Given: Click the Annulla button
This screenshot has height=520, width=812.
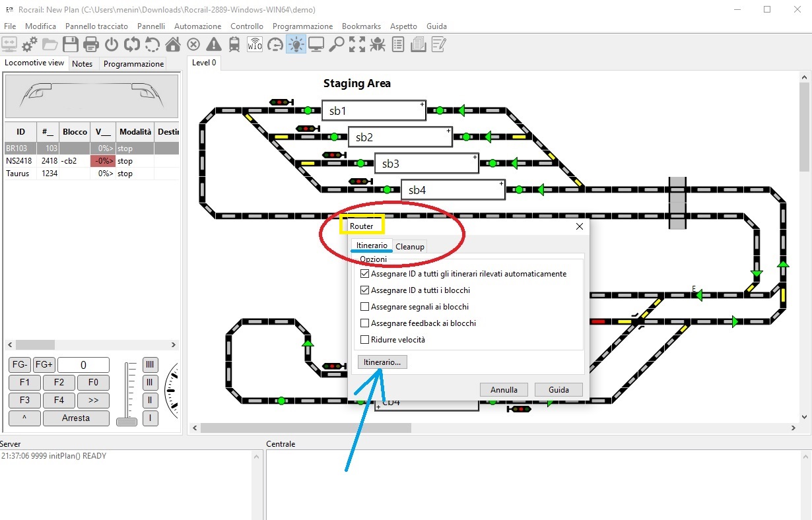Looking at the screenshot, I should point(504,389).
